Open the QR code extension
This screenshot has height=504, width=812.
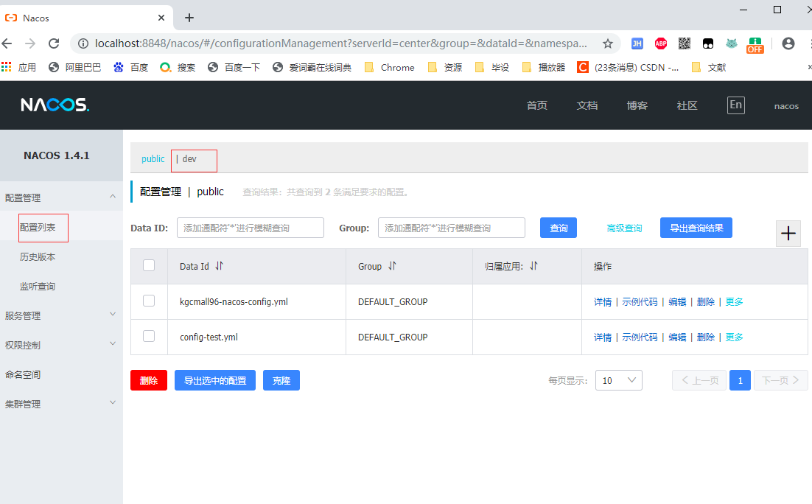[x=684, y=43]
